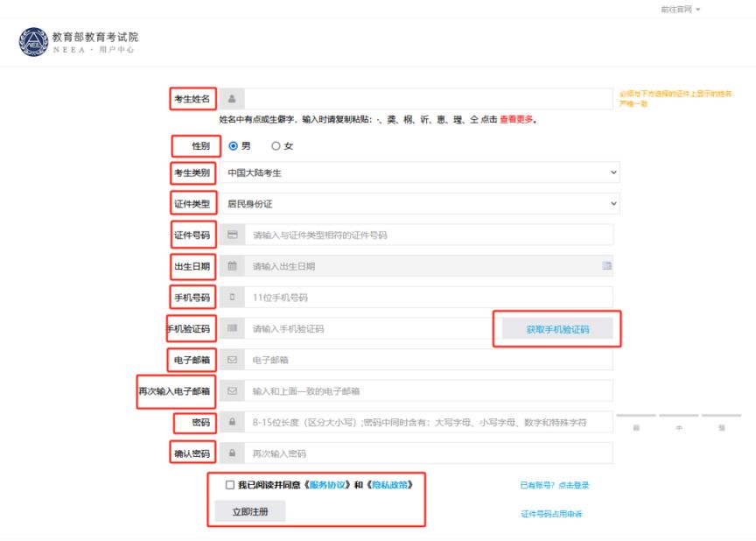
Task: Click the 电子邮箱 input field
Action: 429,360
